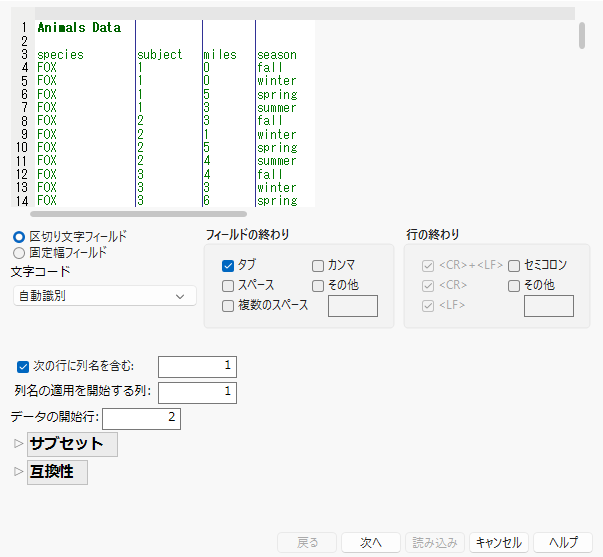Click the preview vertical scrollbar thumb
This screenshot has height=557, width=603.
pyautogui.click(x=582, y=35)
